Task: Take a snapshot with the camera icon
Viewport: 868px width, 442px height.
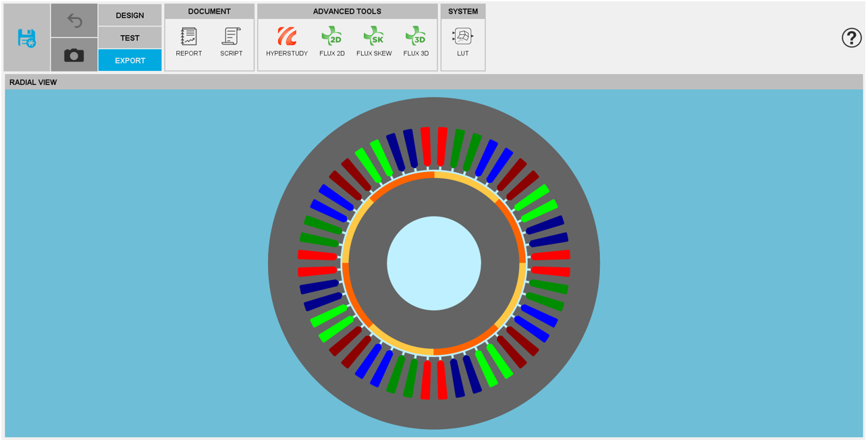Action: (x=74, y=55)
